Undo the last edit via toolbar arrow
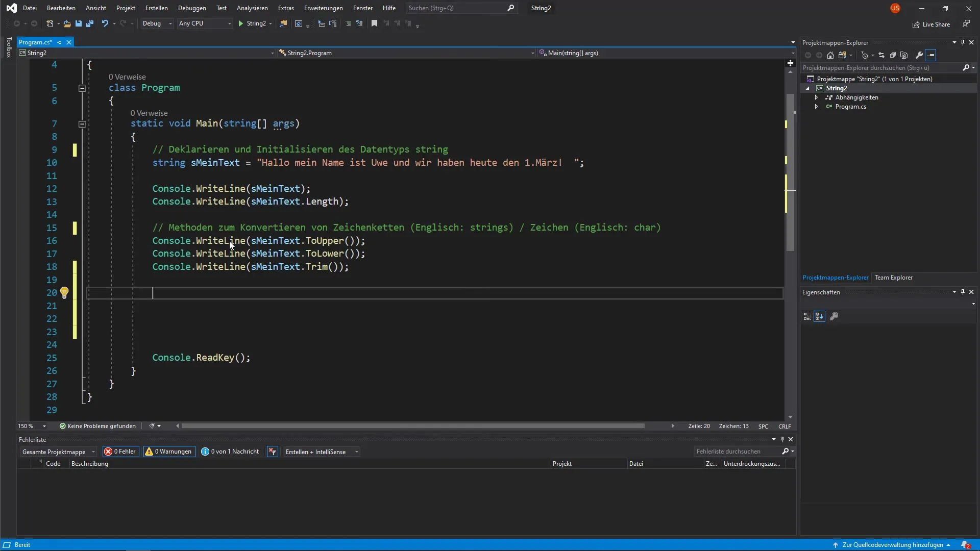Screen dimensions: 980x551 [105, 23]
